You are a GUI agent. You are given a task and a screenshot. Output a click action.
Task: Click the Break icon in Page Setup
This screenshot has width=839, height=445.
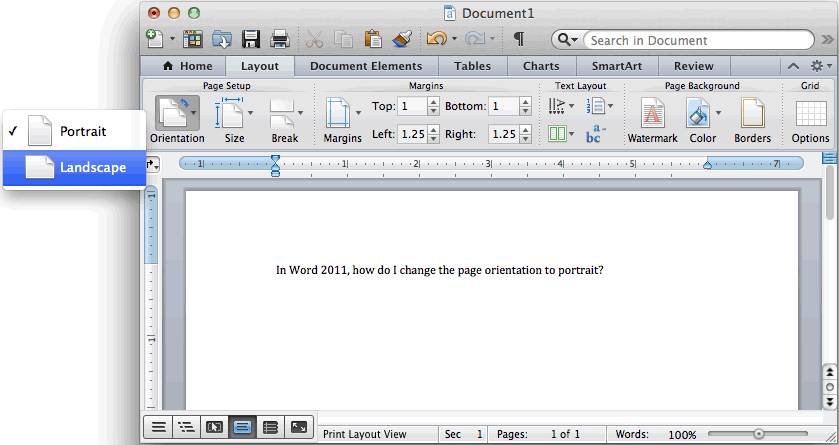[x=282, y=113]
